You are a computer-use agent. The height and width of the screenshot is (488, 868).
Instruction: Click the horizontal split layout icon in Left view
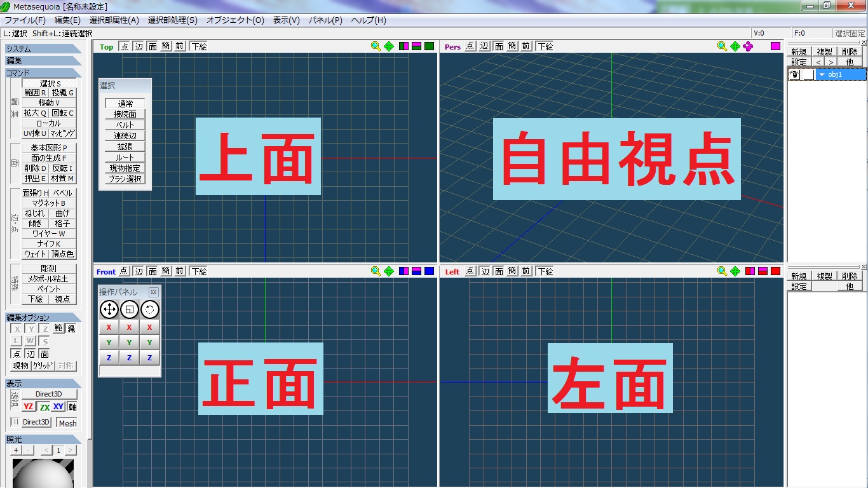tap(762, 271)
